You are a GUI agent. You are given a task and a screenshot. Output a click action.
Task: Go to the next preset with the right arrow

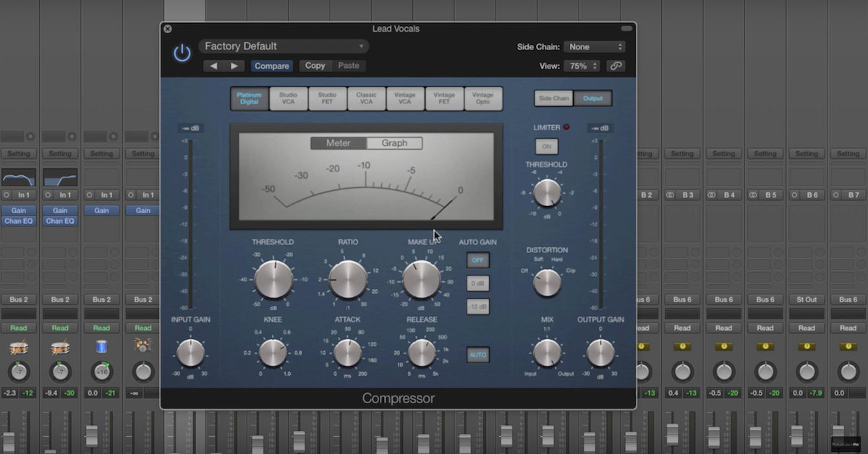pyautogui.click(x=234, y=66)
